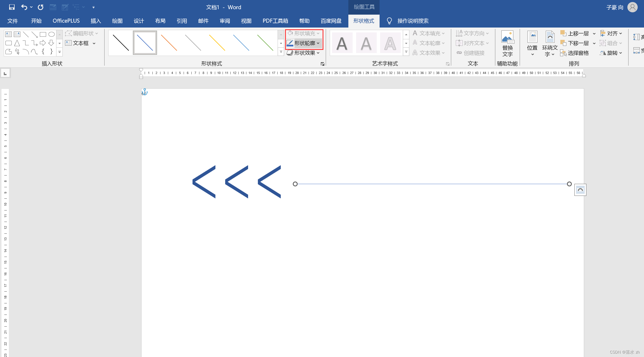Image resolution: width=644 pixels, height=357 pixels.
Task: Switch to the 插入 tab
Action: tap(96, 21)
